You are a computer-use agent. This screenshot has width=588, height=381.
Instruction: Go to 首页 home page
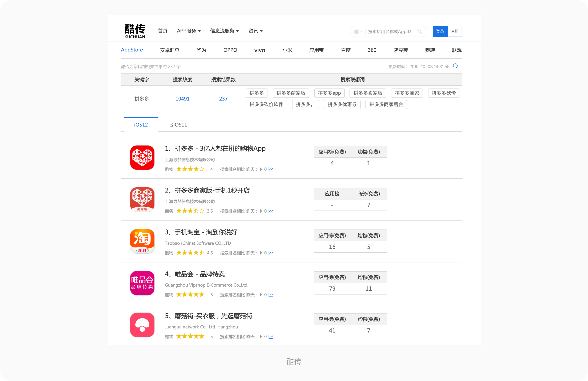pos(163,31)
